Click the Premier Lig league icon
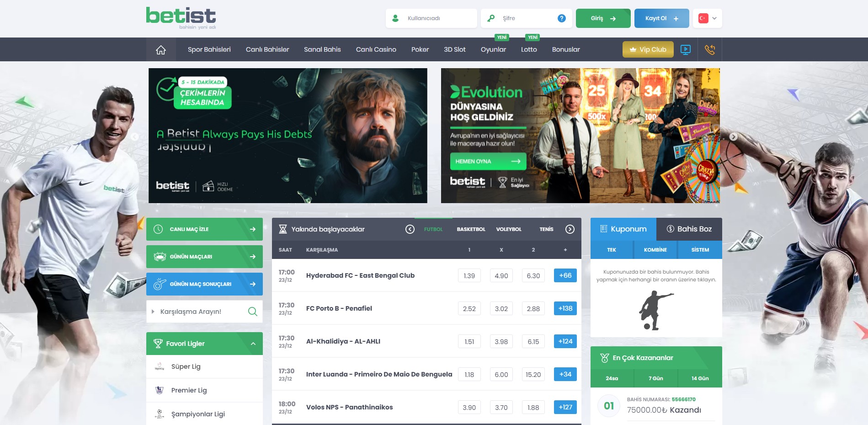This screenshot has height=425, width=868. [x=159, y=390]
